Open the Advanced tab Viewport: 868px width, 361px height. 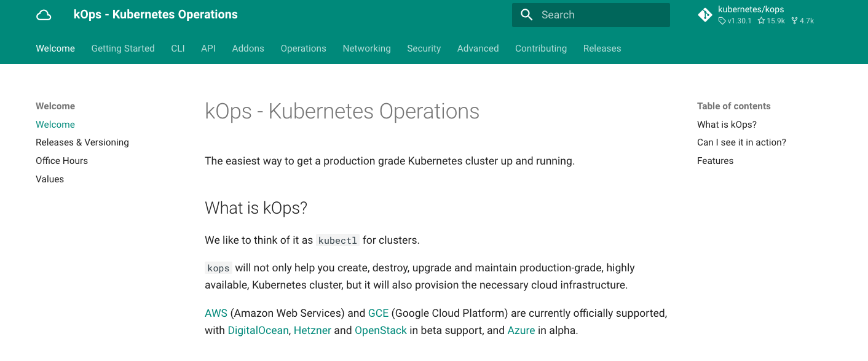pyautogui.click(x=478, y=49)
